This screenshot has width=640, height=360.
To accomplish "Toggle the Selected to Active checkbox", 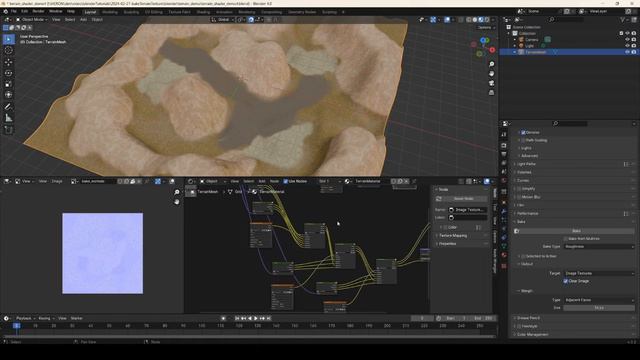I will [523, 256].
